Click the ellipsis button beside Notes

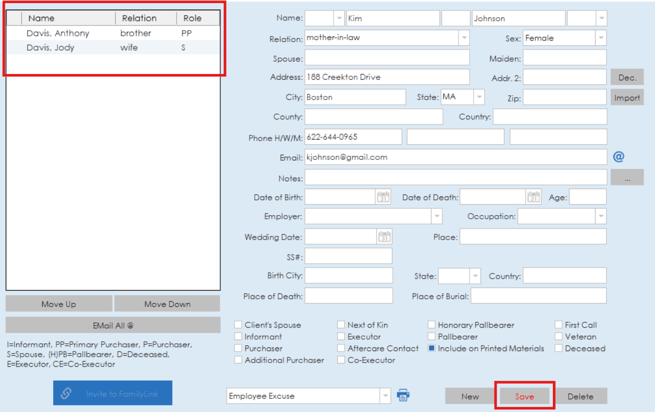[626, 177]
